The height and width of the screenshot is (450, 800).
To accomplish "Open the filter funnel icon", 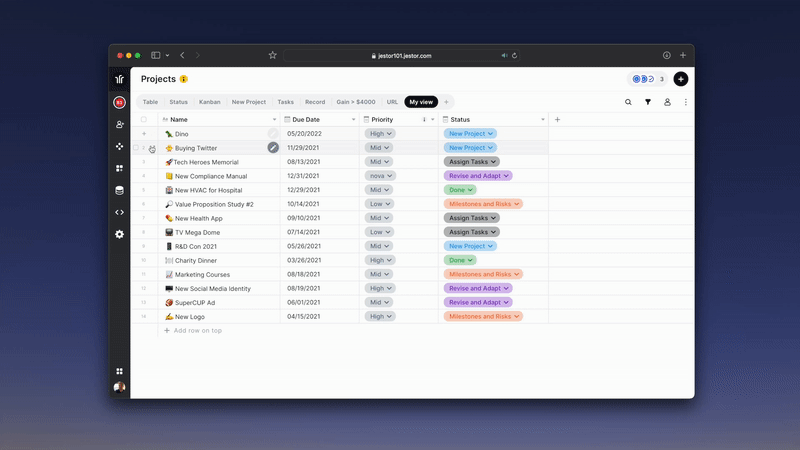I will (x=647, y=102).
